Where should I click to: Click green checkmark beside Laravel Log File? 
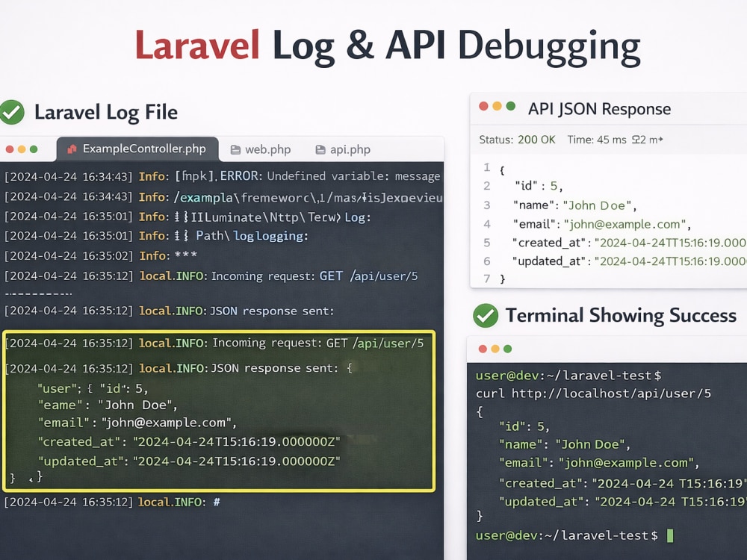tap(11, 113)
